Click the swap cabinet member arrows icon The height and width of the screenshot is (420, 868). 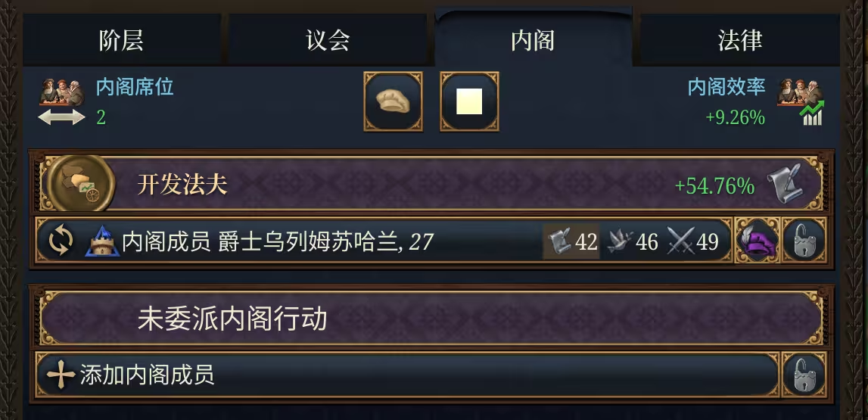coord(61,241)
